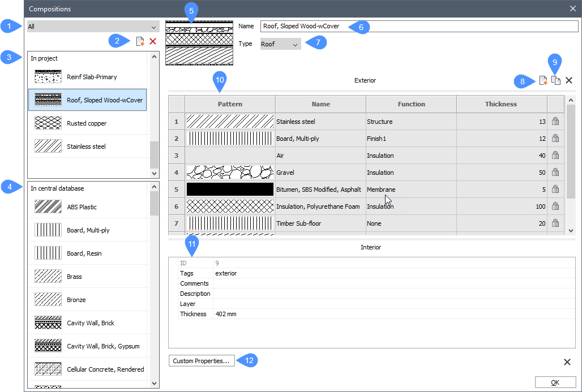Click the Custom Properties button
582x392 pixels.
pyautogui.click(x=202, y=361)
